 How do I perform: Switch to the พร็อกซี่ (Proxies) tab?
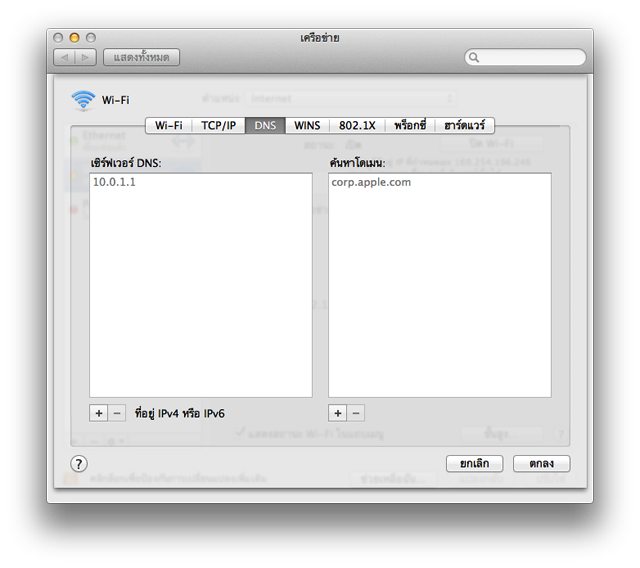pyautogui.click(x=410, y=126)
